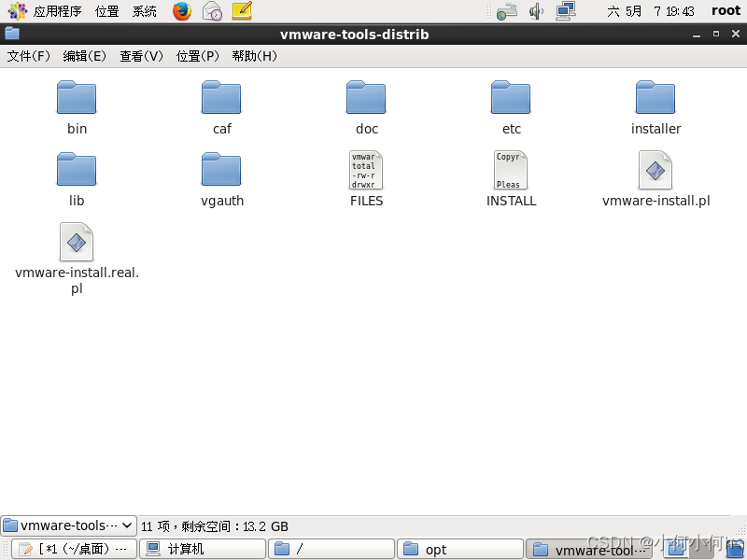This screenshot has height=560, width=747.
Task: Maximize the vmware-tools-distrib window
Action: 716,34
